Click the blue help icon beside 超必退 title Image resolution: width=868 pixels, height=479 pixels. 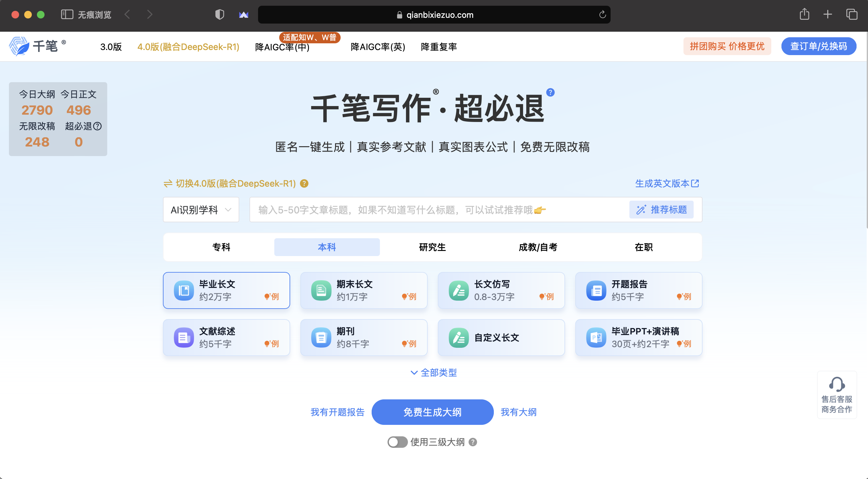pyautogui.click(x=550, y=92)
